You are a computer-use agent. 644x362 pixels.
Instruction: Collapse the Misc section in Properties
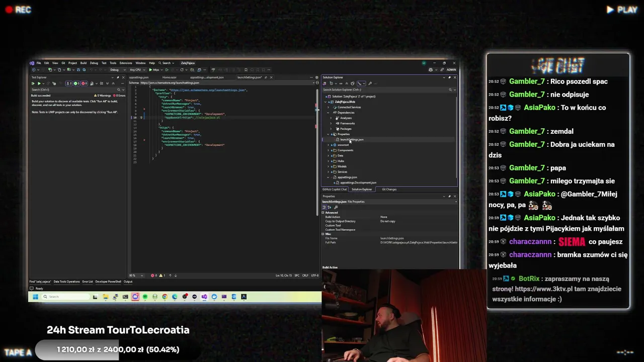[323, 234]
